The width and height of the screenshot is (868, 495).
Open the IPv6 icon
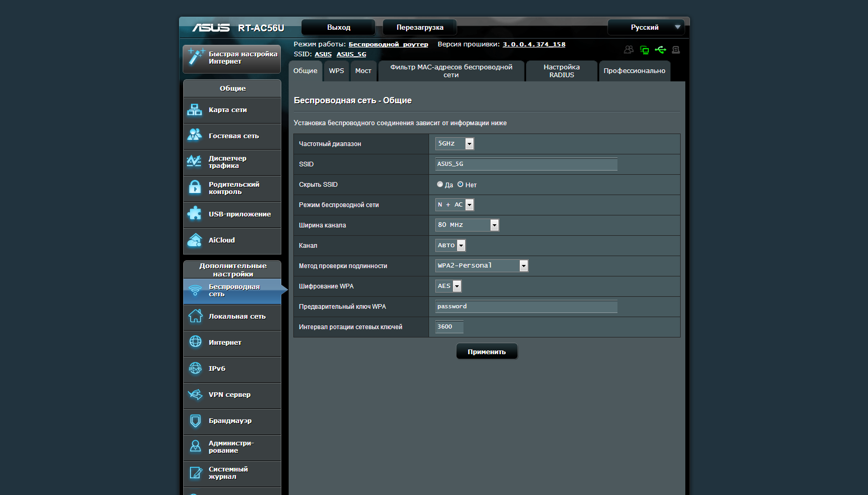pos(195,368)
